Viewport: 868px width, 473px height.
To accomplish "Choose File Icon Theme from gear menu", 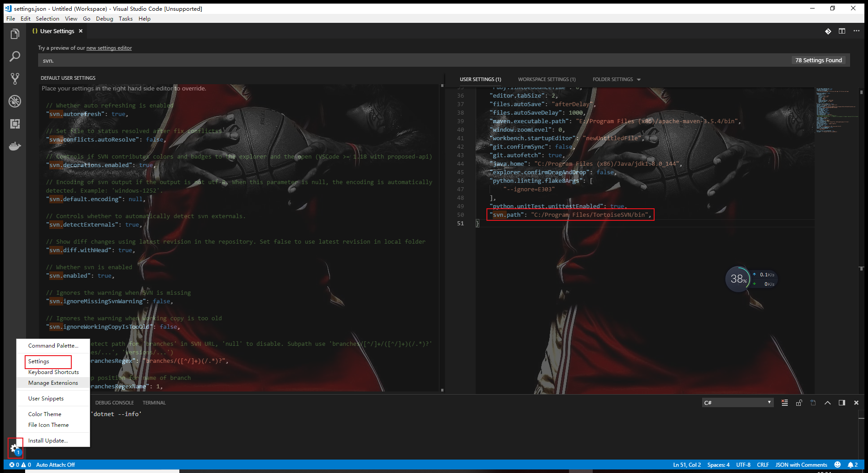I will coord(53,425).
